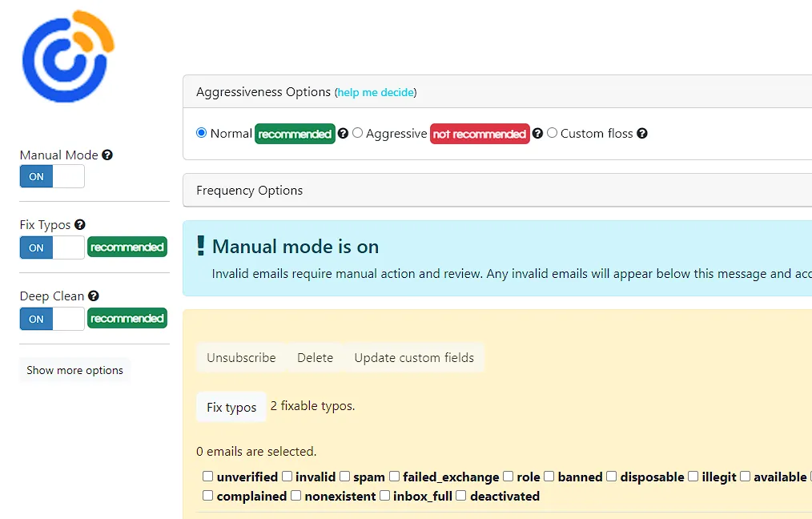Image resolution: width=812 pixels, height=519 pixels.
Task: Open help icon beside Deep Clean
Action: (x=93, y=296)
